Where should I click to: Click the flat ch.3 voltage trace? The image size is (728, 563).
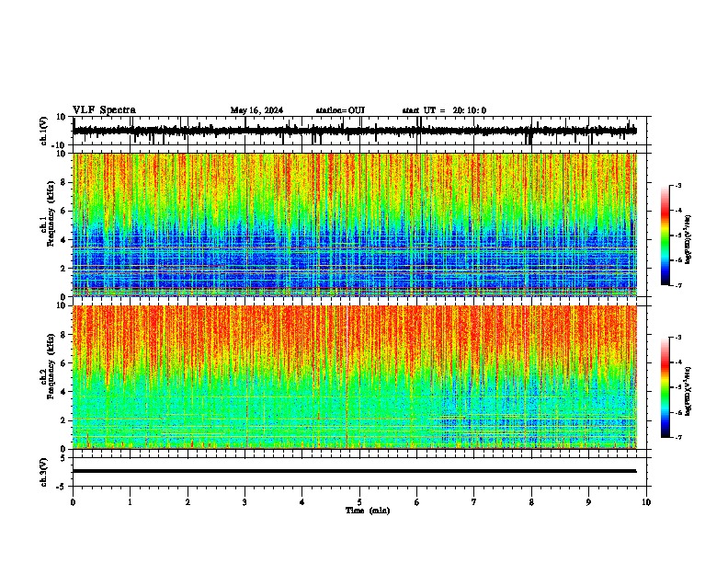(355, 471)
